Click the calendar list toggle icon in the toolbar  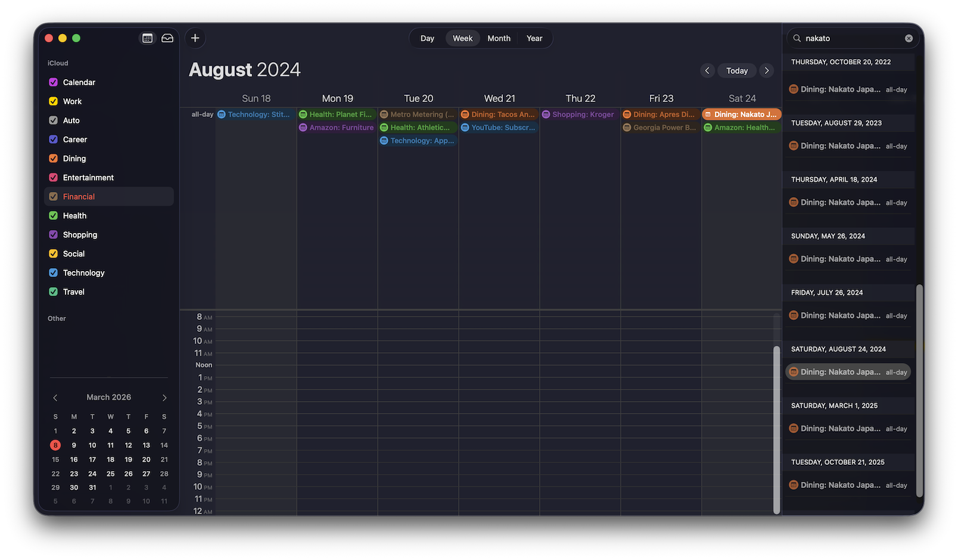(147, 38)
